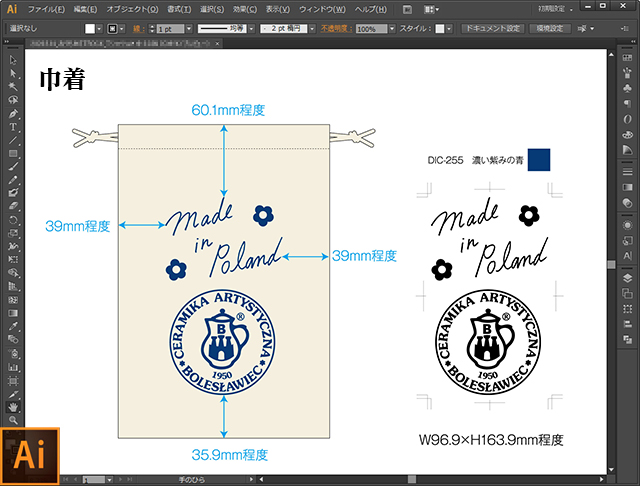Expand the 2 pt 楕円 brush dropdown

click(312, 29)
